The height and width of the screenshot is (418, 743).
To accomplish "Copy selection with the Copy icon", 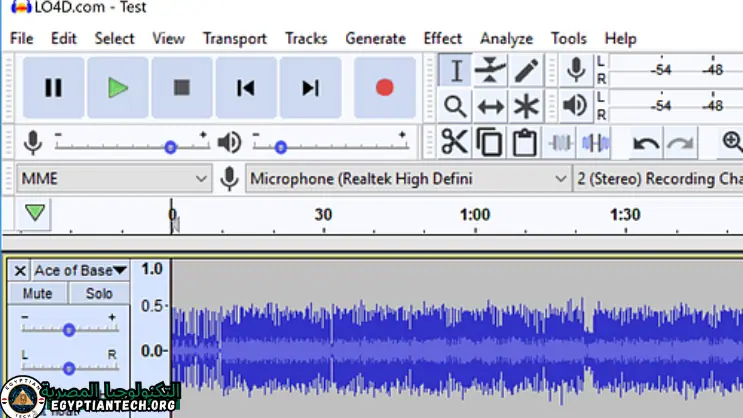I will [489, 142].
